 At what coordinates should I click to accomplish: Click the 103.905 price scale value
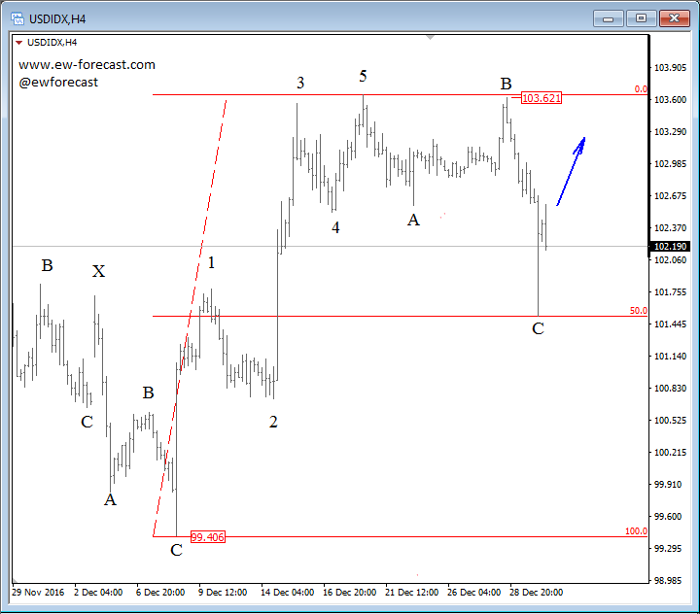670,68
